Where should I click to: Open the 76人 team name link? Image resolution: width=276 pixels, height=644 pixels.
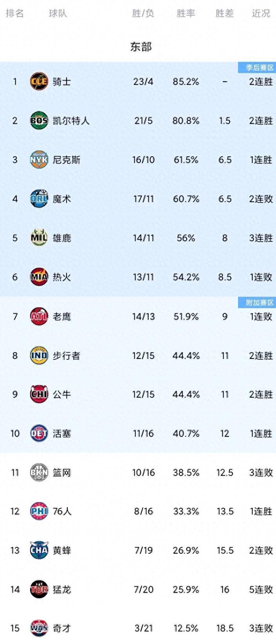pos(62,511)
